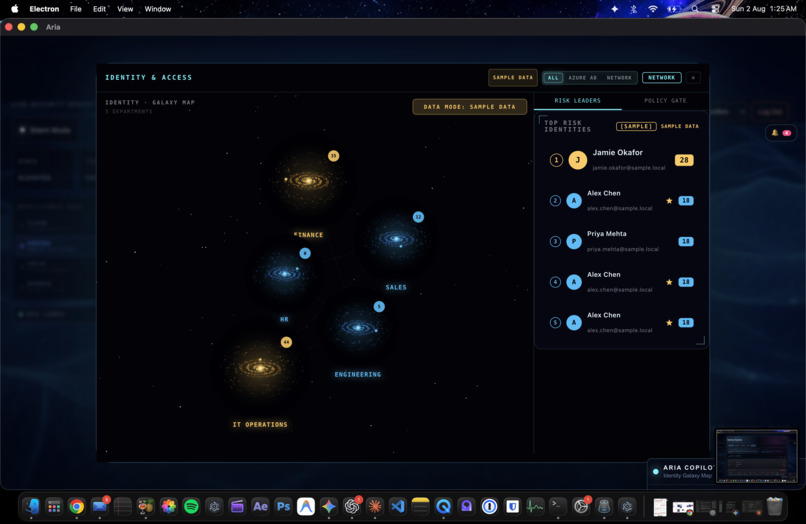Click the 35 count badge on Finance
Image resolution: width=806 pixels, height=524 pixels.
[334, 156]
